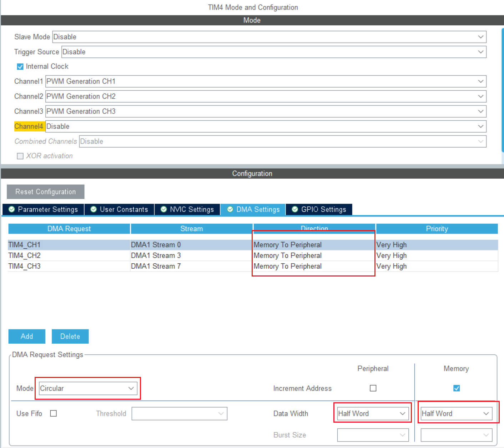Screen dimensions: 504x448
Task: Open Channel1 PWM Generation CH1 dropdown
Action: coord(266,81)
